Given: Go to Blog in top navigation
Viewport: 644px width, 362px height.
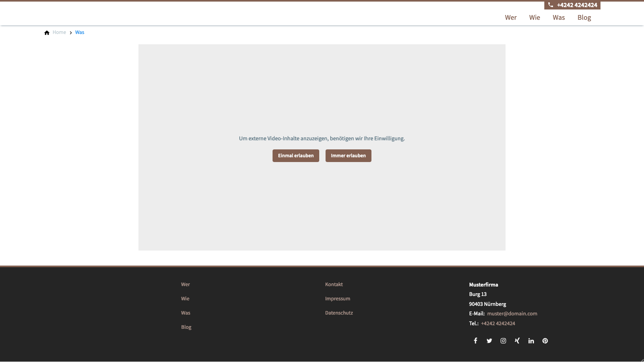Looking at the screenshot, I should tap(584, 17).
